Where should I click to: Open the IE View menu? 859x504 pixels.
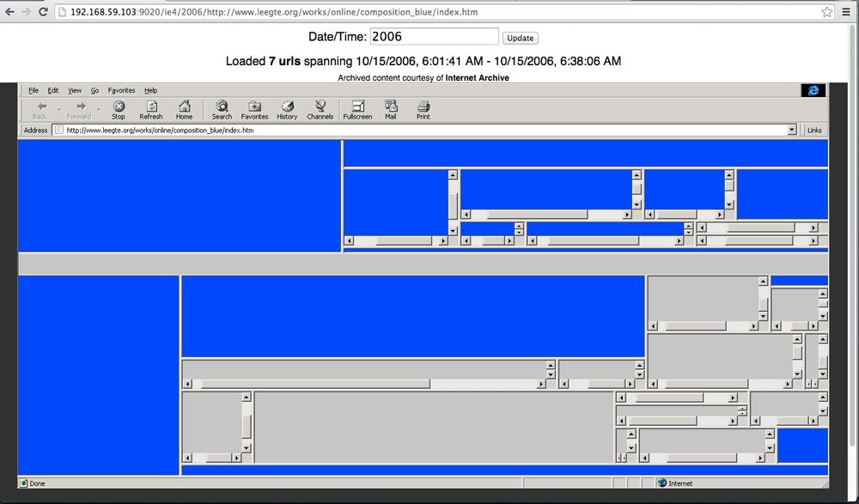click(x=75, y=90)
